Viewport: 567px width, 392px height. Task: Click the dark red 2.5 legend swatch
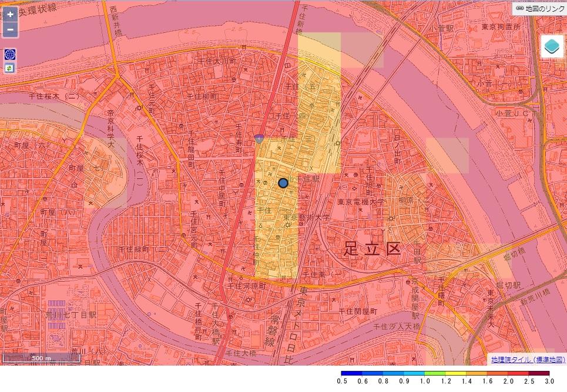click(539, 373)
